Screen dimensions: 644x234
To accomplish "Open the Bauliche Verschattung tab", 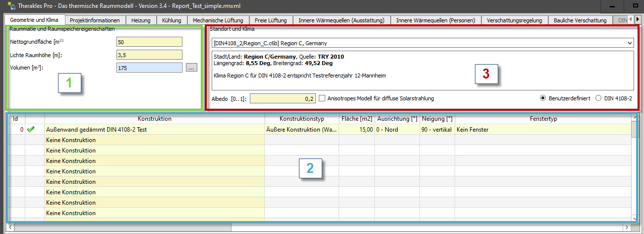I will coord(581,20).
